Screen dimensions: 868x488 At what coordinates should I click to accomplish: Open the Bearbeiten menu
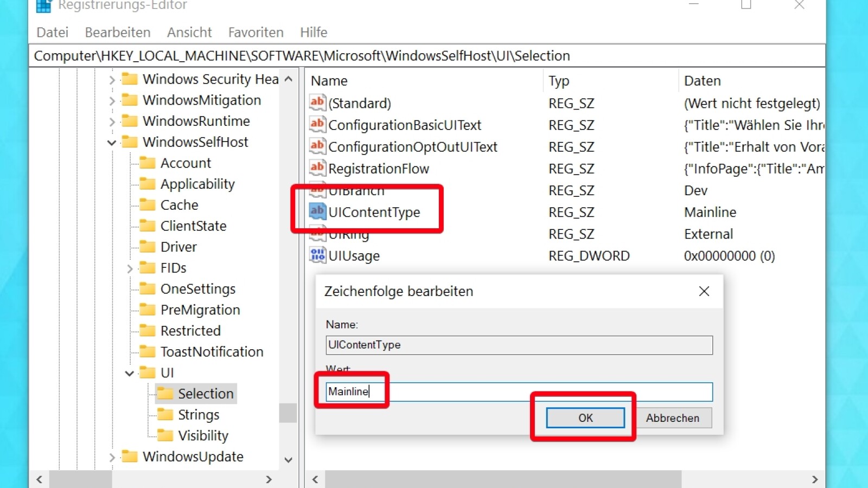118,33
